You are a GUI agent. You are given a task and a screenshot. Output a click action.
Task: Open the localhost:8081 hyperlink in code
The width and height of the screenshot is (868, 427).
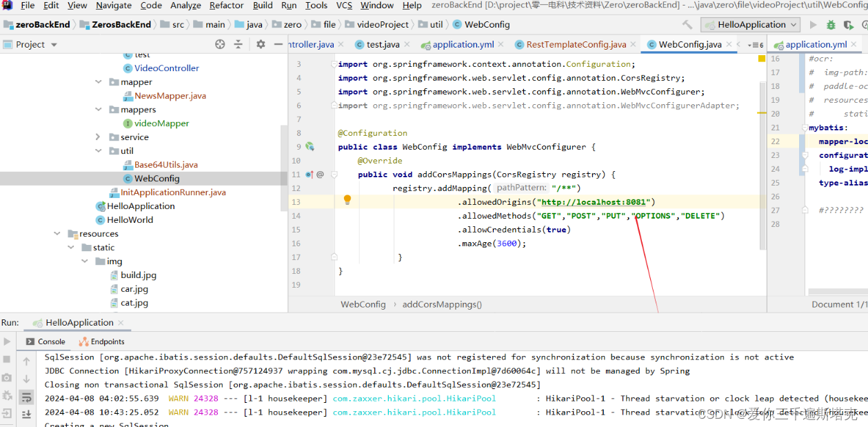point(593,201)
